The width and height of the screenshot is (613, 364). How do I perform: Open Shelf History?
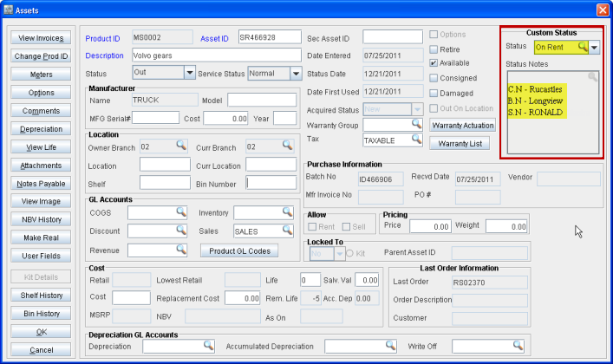(41, 296)
